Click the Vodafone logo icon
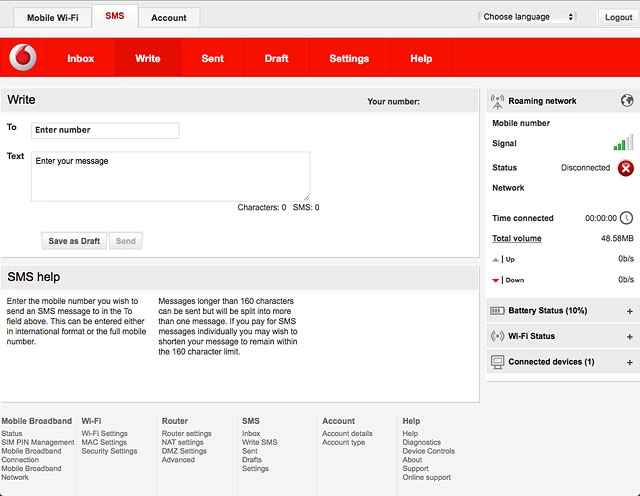640x496 pixels. (x=23, y=59)
